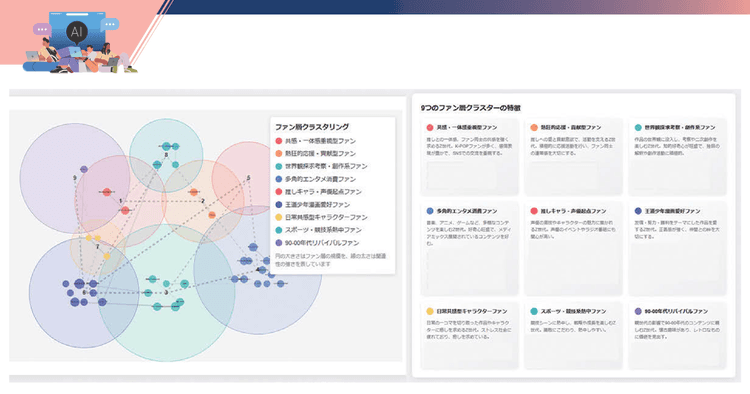
Task: Click description text of 90-00年代リバイバルファン card
Action: pos(677,330)
